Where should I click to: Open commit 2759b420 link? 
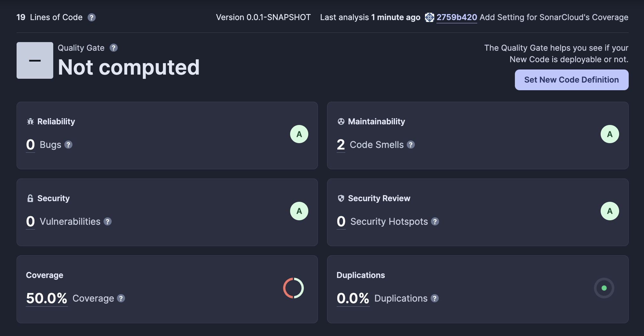[x=457, y=18]
